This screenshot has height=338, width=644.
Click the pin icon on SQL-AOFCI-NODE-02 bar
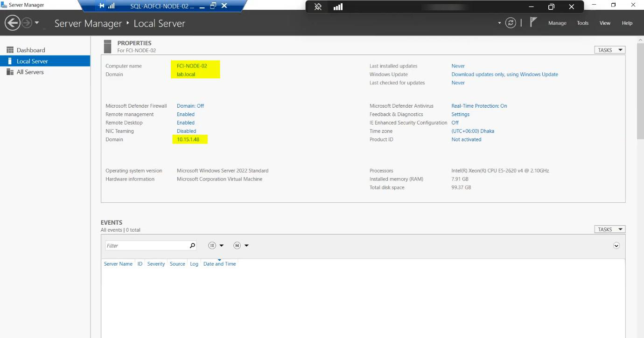coord(101,6)
